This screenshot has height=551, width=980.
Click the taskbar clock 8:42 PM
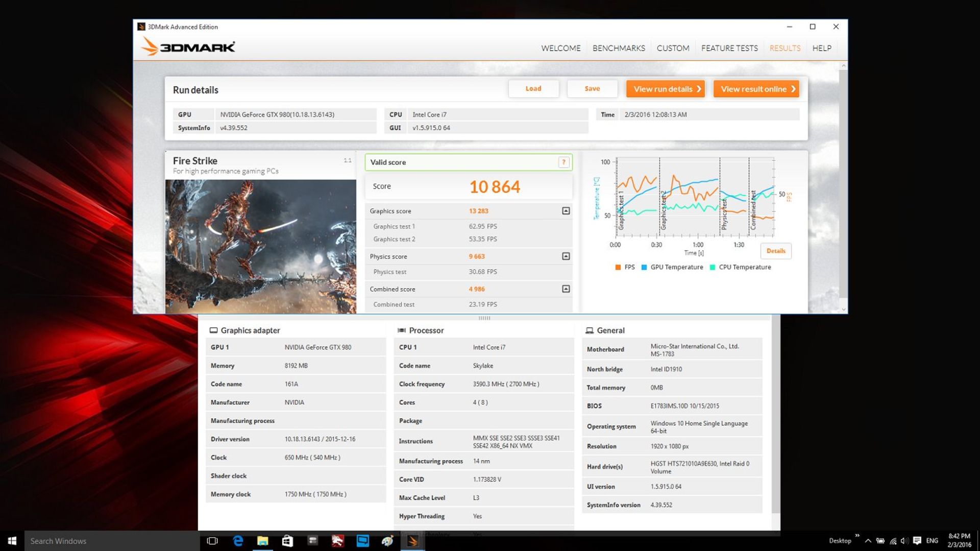click(x=959, y=541)
